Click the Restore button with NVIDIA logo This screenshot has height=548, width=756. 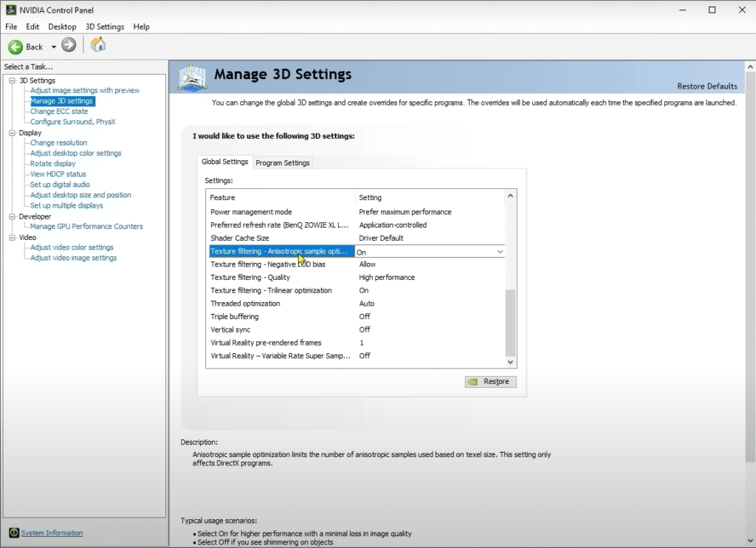(490, 382)
